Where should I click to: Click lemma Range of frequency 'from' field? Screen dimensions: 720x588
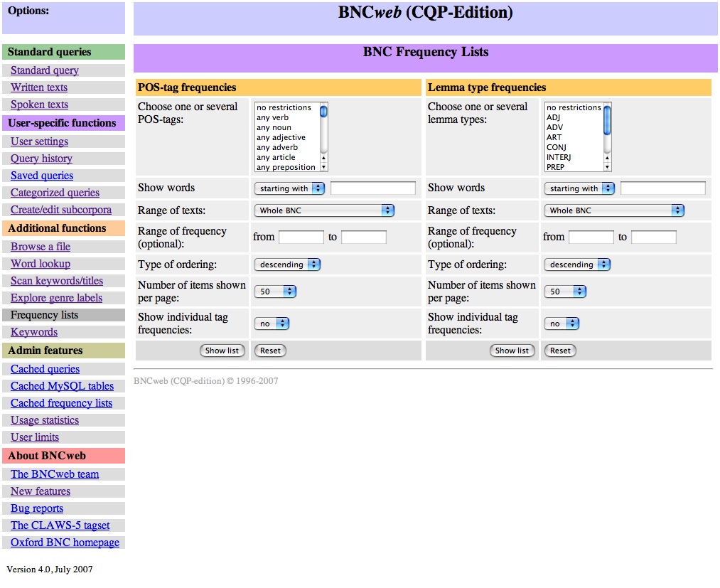[591, 237]
